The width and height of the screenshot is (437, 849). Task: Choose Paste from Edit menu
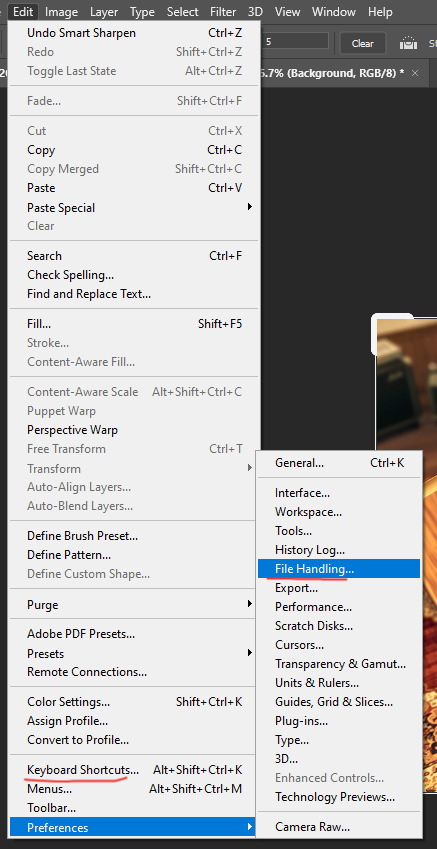[134, 188]
